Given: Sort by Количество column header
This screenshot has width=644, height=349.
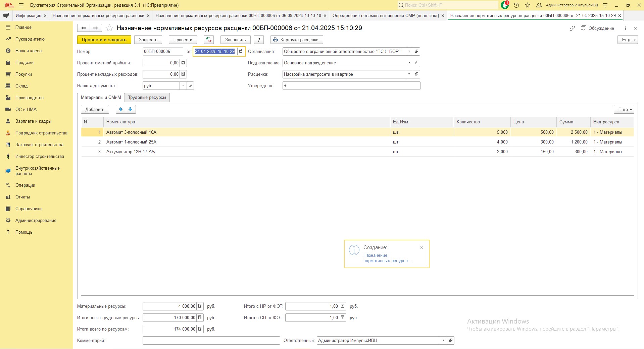Looking at the screenshot, I should point(482,122).
